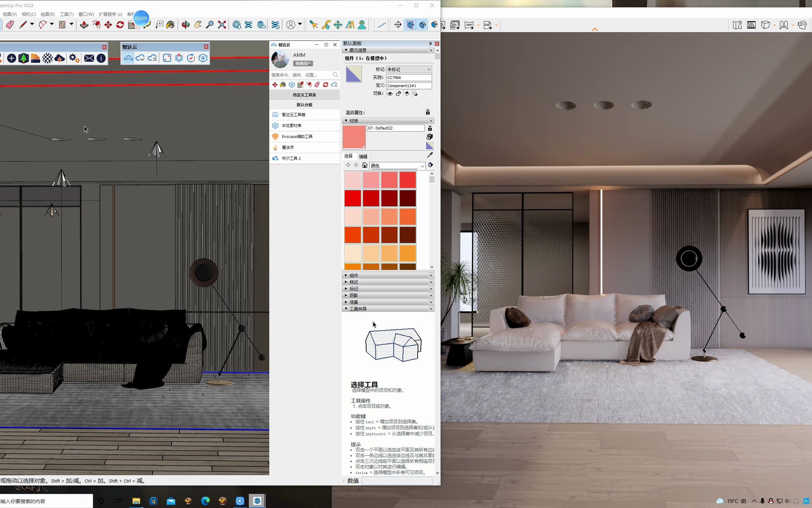
Task: Click the 360 panorama export icon in Enscape
Action: (x=469, y=25)
